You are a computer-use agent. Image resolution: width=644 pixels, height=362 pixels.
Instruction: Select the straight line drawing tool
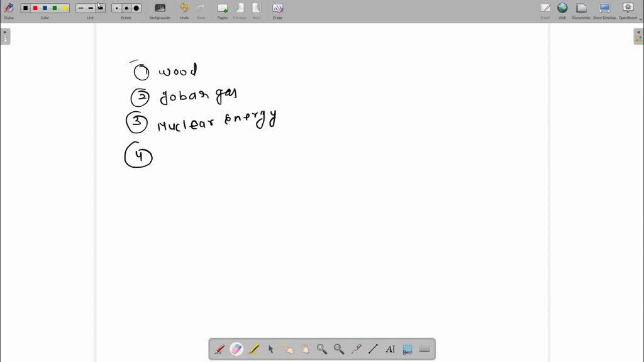click(x=373, y=349)
